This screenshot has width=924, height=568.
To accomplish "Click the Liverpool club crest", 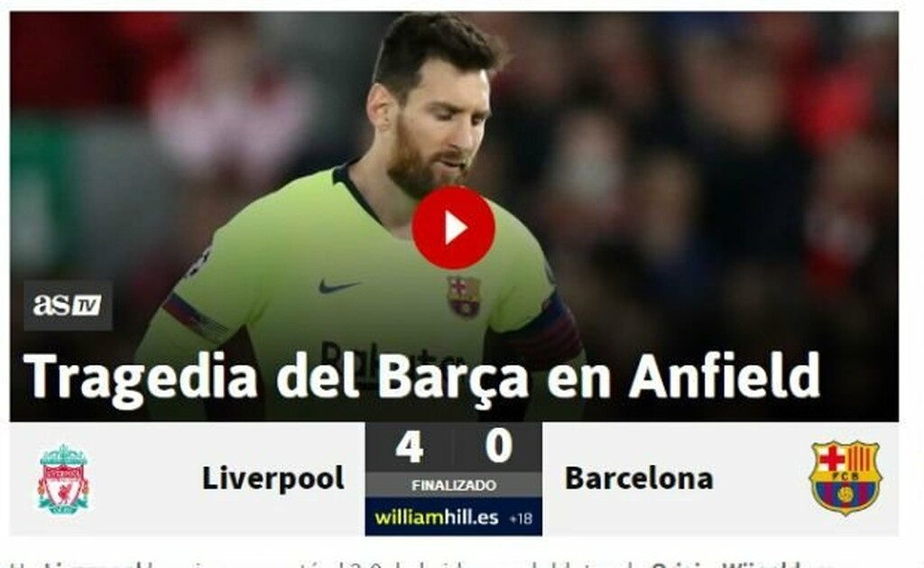I will pos(64,479).
